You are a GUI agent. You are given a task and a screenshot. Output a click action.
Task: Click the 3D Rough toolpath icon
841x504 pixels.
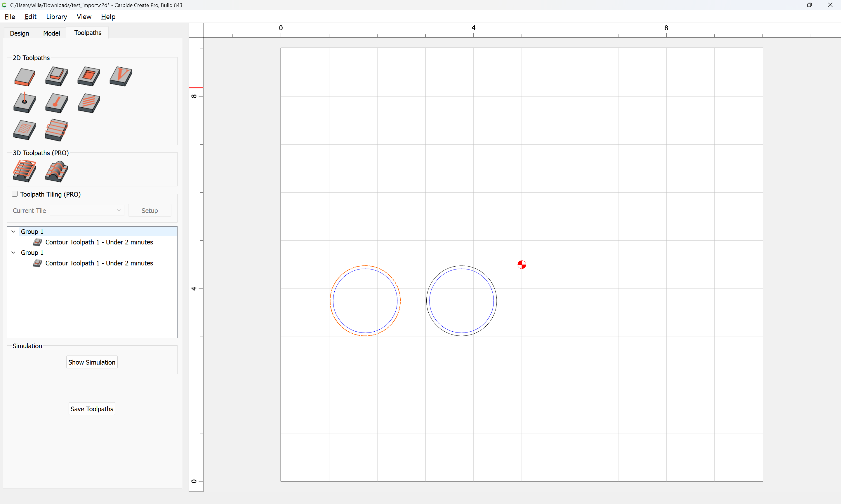(x=25, y=171)
